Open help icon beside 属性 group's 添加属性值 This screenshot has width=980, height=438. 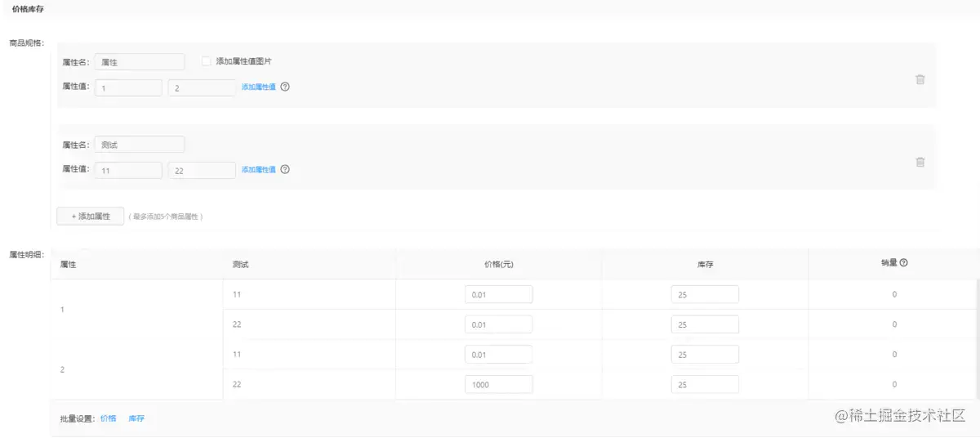285,87
